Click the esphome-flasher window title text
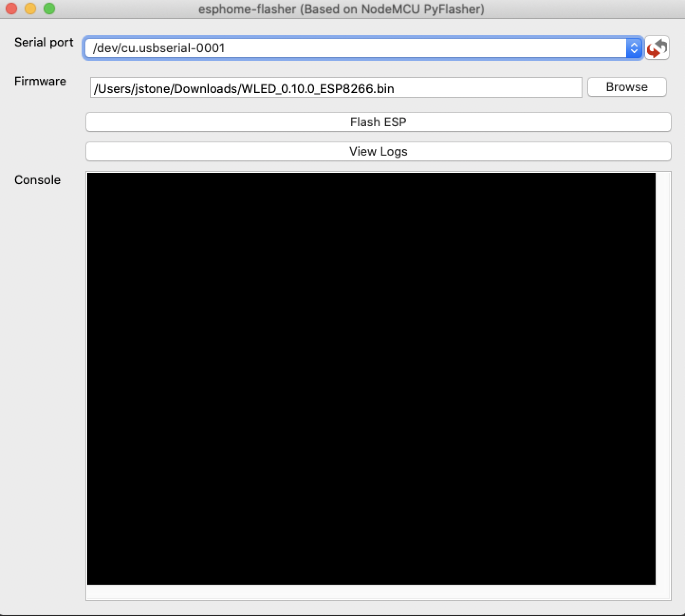 click(341, 9)
